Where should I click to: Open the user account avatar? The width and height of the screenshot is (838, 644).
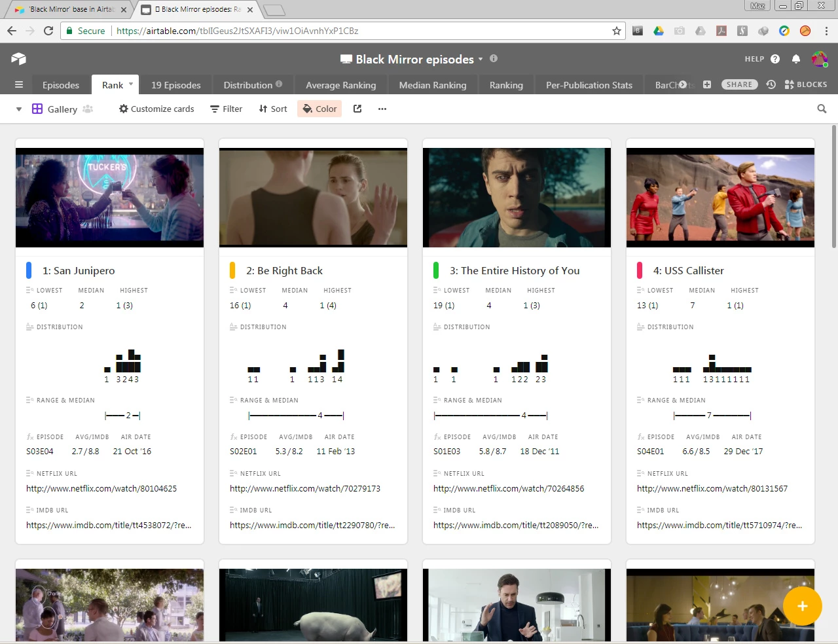tap(820, 59)
